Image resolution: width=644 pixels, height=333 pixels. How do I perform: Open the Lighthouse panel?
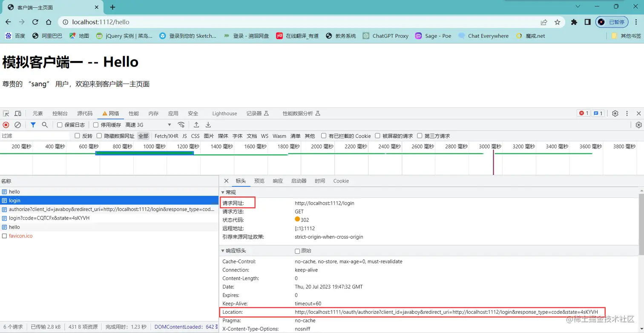(x=224, y=113)
